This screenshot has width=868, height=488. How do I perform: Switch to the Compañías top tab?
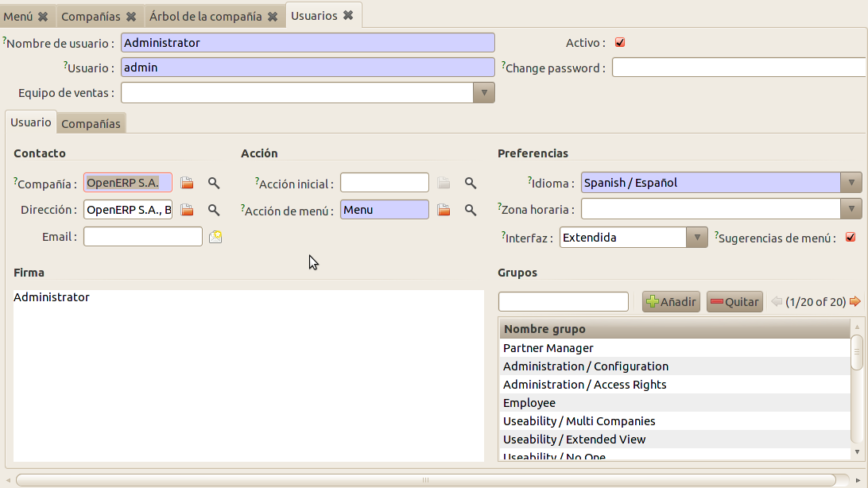tap(91, 17)
